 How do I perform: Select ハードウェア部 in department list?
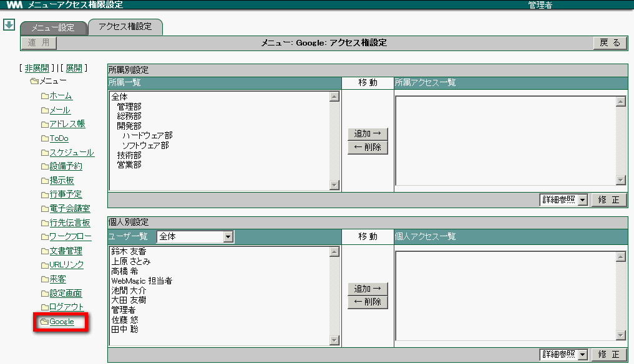point(147,136)
